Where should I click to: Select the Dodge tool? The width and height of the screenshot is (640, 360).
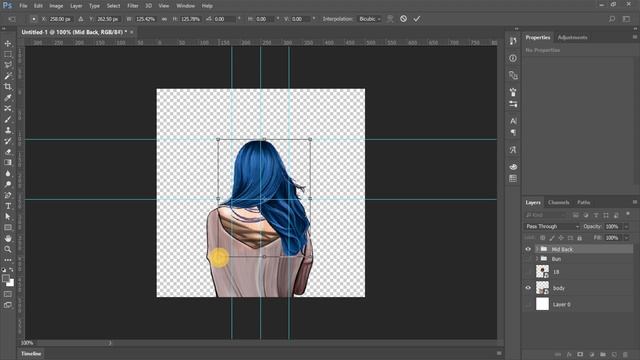(x=8, y=184)
